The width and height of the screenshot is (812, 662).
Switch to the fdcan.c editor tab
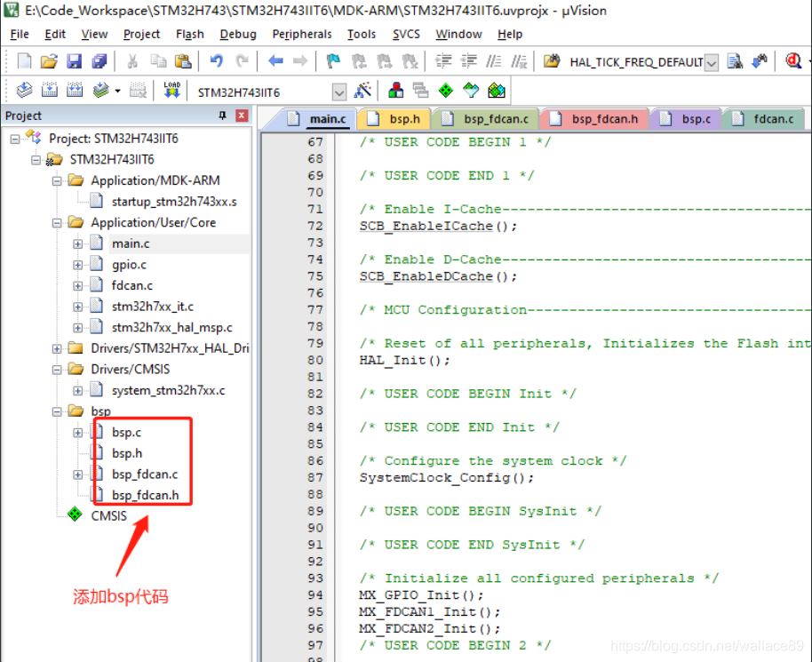point(763,119)
